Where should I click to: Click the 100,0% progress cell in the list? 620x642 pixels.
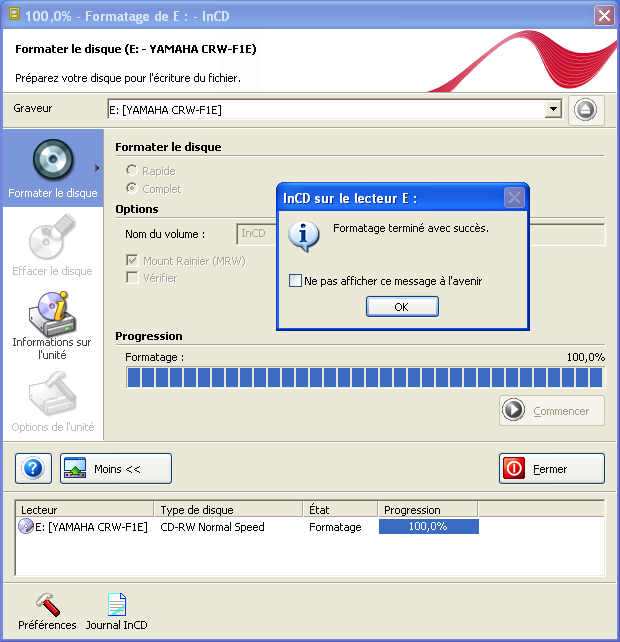click(428, 527)
